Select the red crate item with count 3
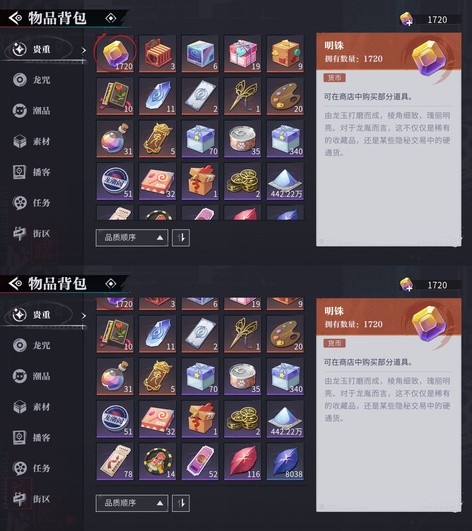Image resolution: width=472 pixels, height=531 pixels. (157, 54)
